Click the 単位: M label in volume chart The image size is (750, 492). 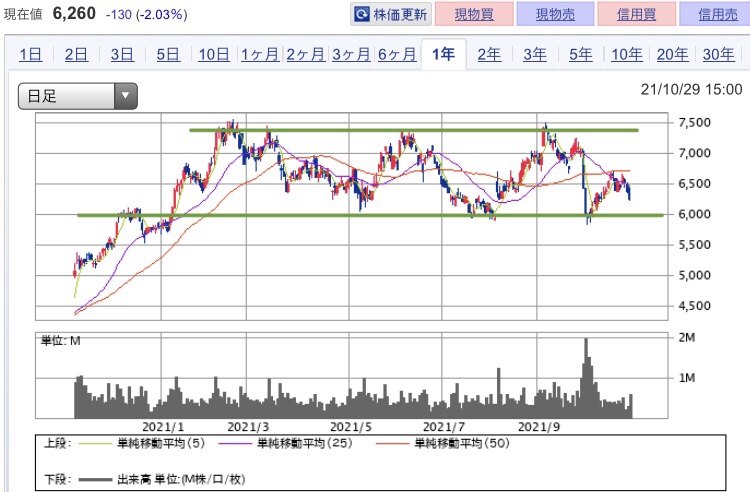pos(61,341)
